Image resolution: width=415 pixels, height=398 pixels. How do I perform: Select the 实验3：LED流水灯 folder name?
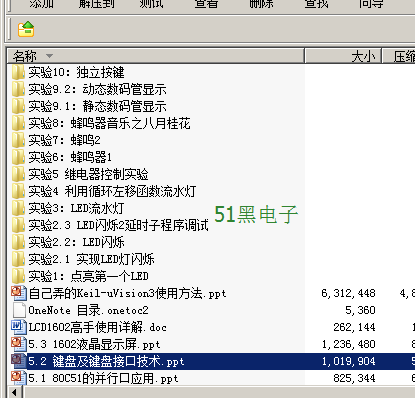click(76, 208)
